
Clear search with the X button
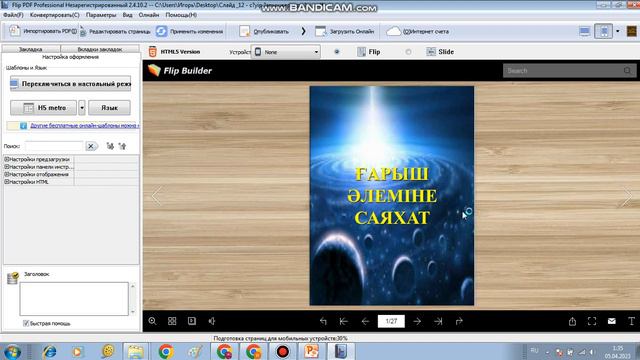[x=91, y=146]
